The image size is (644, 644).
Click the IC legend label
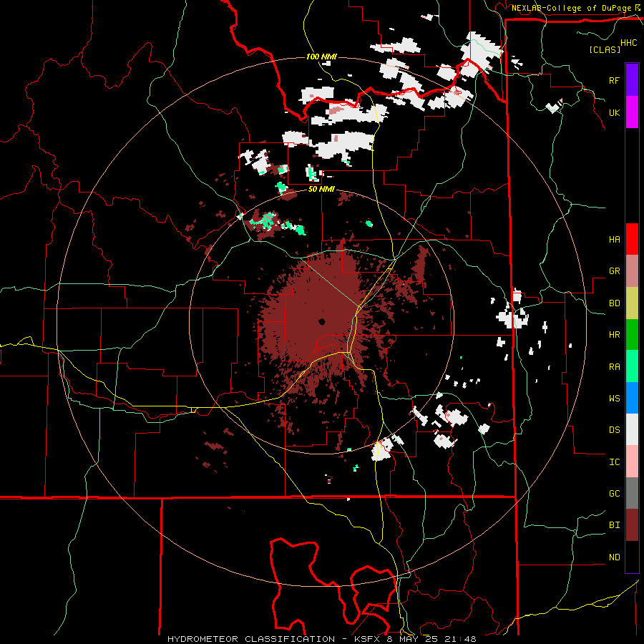tap(614, 462)
